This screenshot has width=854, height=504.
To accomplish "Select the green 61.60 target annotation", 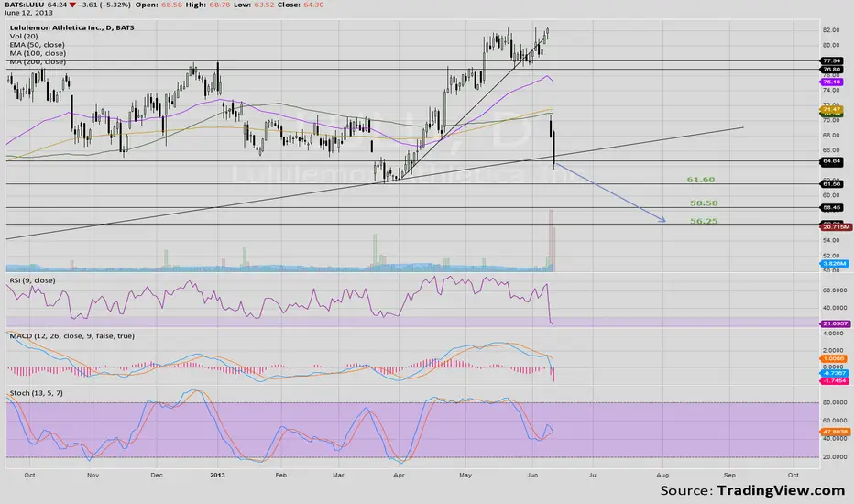I will point(701,180).
